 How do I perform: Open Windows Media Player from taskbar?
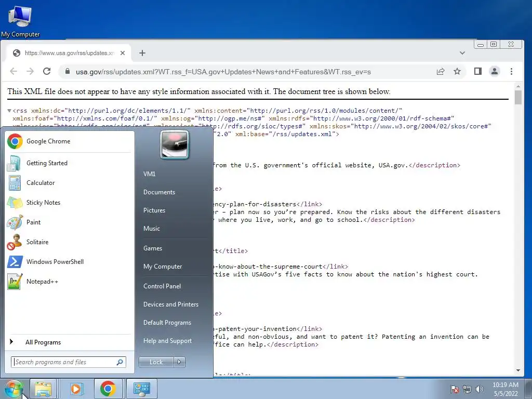(76, 389)
